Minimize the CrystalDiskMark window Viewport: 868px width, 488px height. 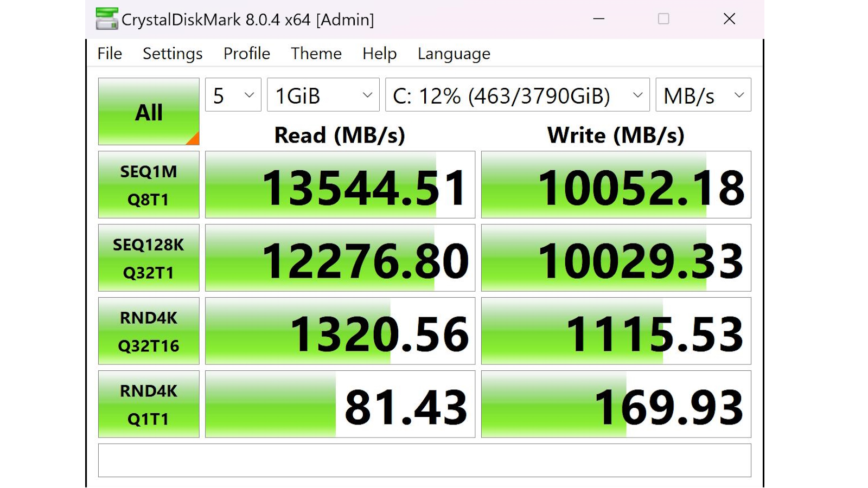pos(599,19)
